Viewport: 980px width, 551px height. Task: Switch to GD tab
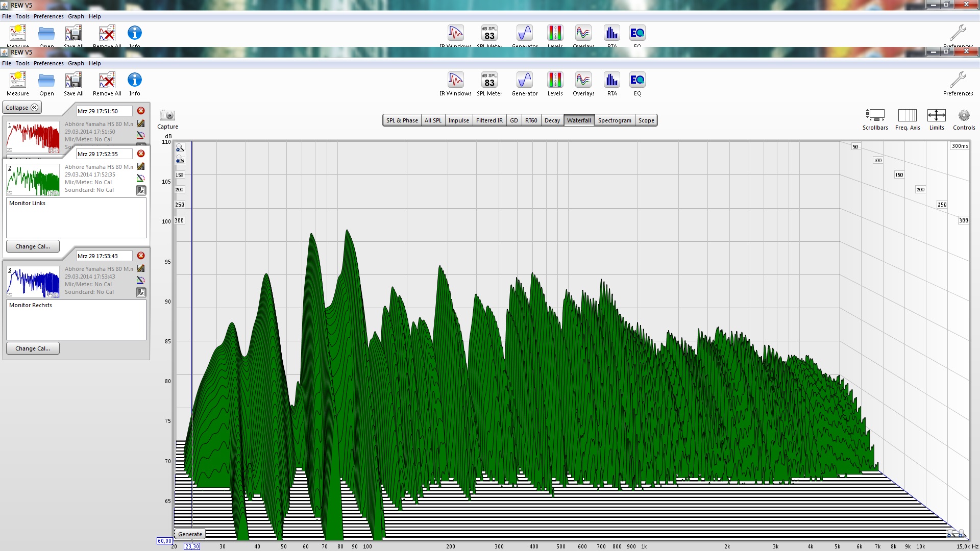(513, 120)
